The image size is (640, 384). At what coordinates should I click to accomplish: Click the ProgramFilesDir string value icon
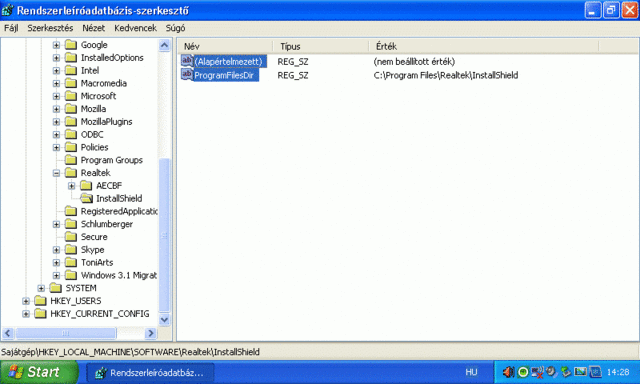click(187, 75)
